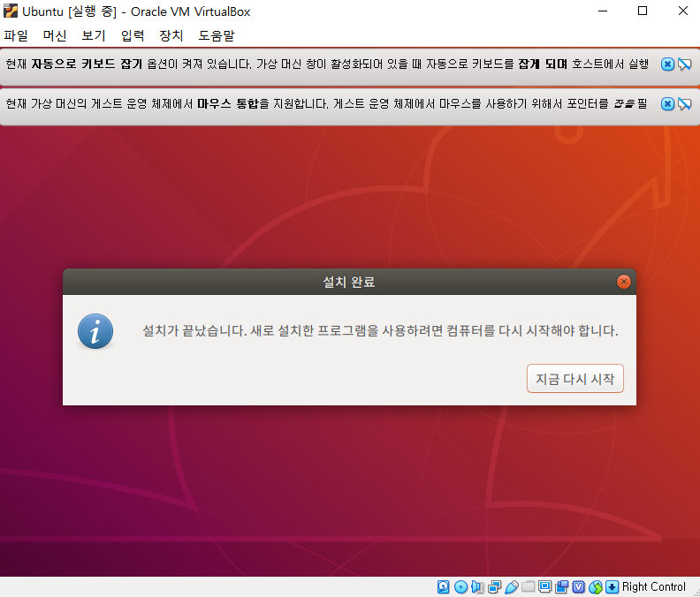Open the 입력 menu

133,35
